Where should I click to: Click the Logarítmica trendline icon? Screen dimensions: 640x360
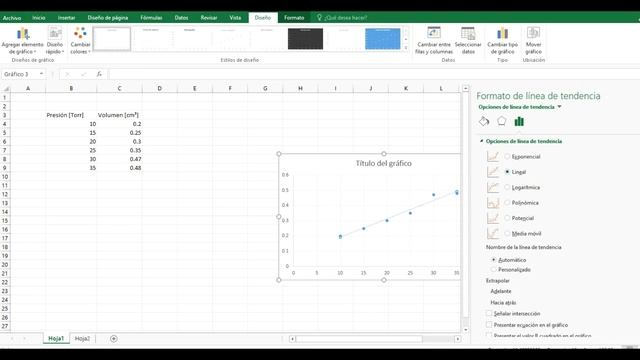click(493, 187)
